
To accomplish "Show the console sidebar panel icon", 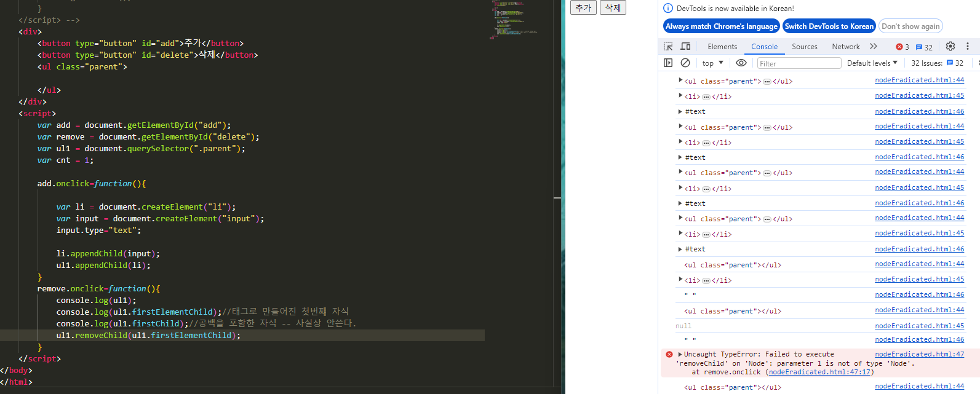I will click(668, 63).
